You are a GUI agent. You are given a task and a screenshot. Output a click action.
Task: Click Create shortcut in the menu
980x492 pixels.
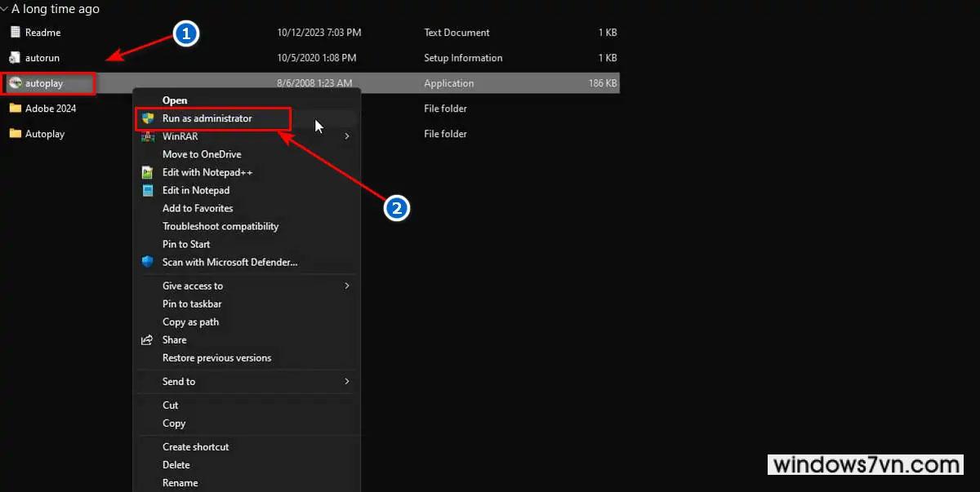(195, 446)
